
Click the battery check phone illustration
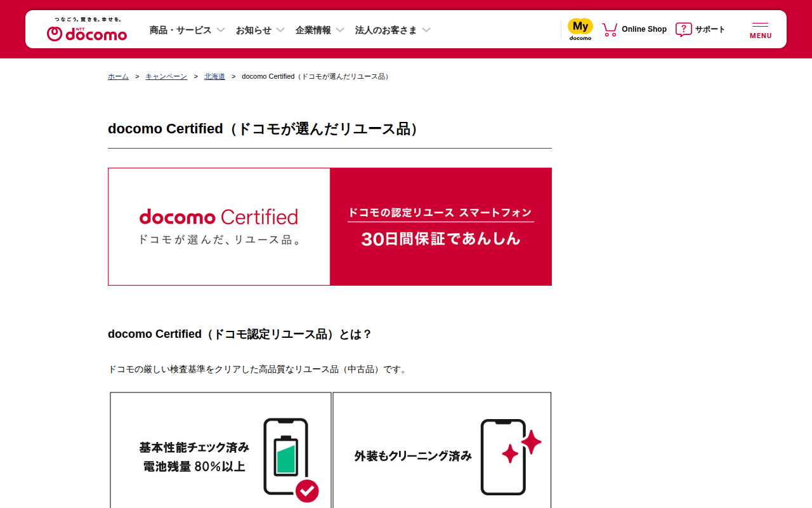(x=291, y=460)
